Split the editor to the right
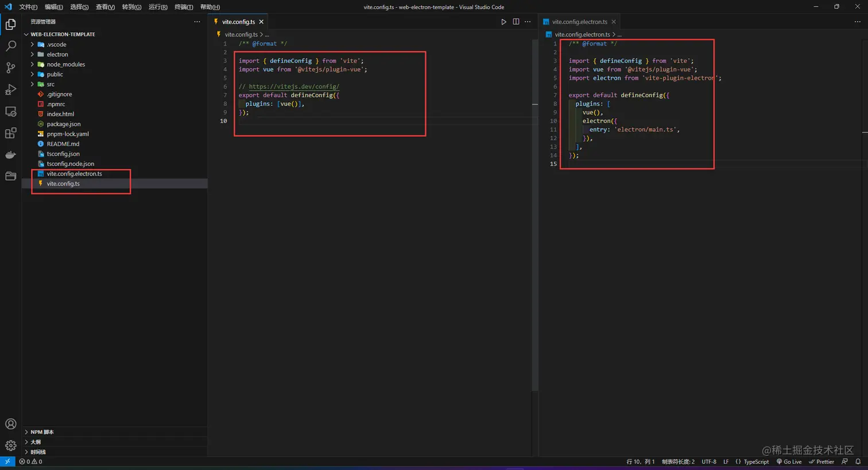Image resolution: width=868 pixels, height=470 pixels. [x=516, y=22]
